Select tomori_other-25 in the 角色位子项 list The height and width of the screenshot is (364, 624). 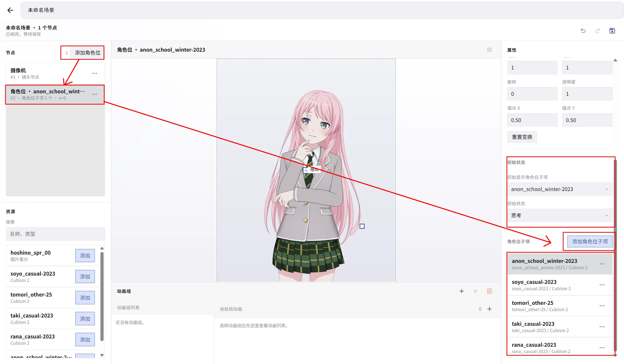pyautogui.click(x=560, y=306)
